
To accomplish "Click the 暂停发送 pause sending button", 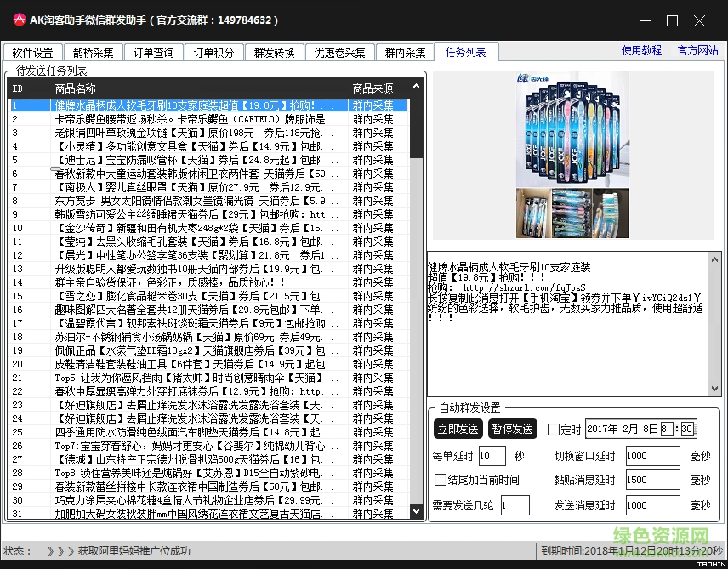I will pyautogui.click(x=512, y=430).
